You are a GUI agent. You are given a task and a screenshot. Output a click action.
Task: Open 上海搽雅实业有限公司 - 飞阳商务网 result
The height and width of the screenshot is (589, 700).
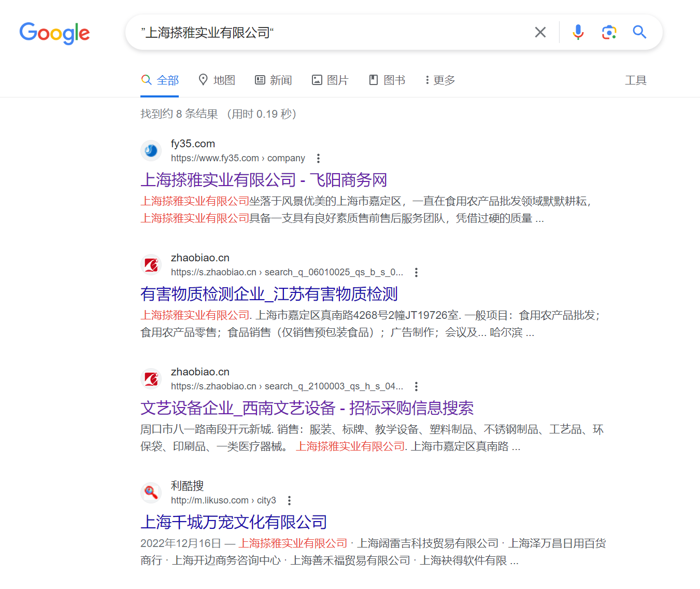264,180
